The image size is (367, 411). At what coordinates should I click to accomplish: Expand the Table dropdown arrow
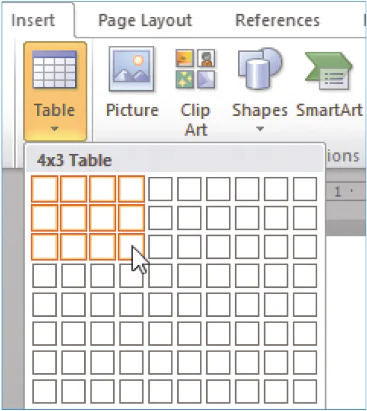point(55,129)
